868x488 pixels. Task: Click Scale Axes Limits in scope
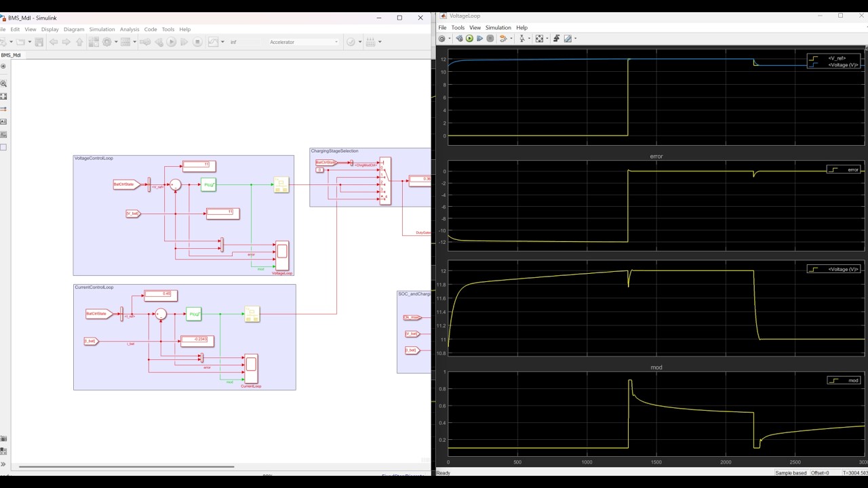tap(539, 39)
